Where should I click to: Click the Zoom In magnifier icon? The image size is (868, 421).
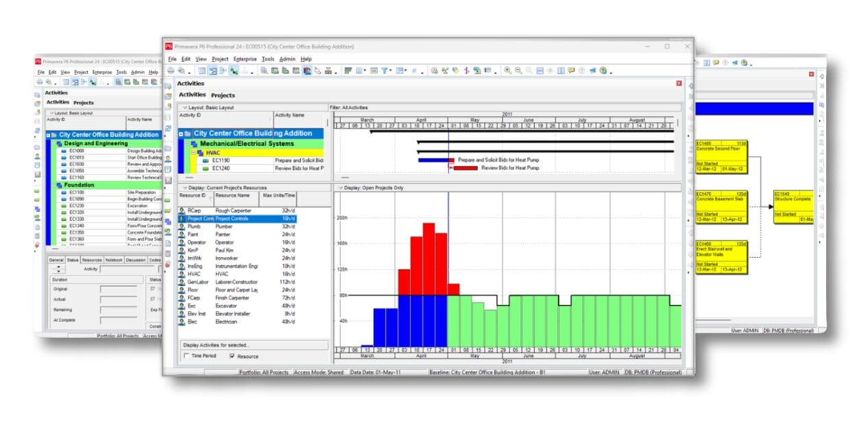(x=507, y=71)
